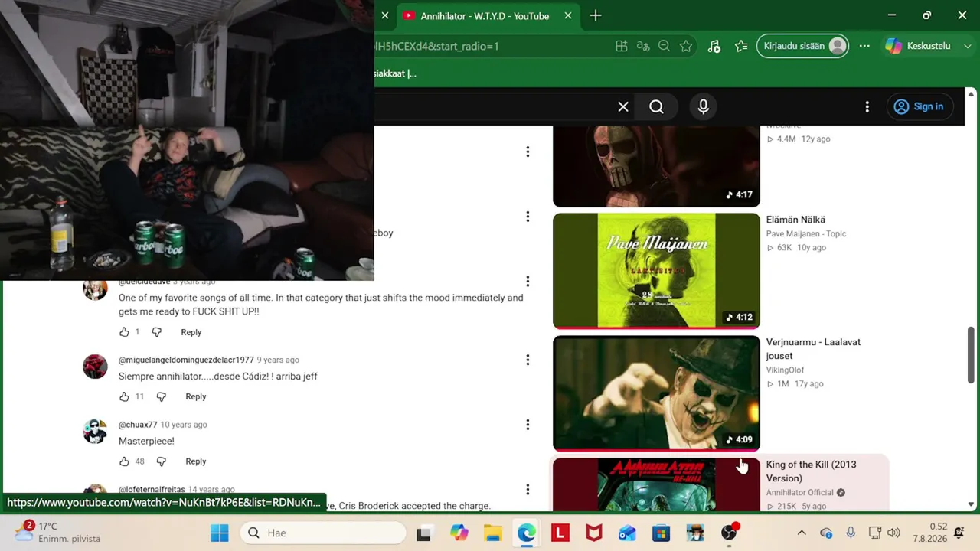
Task: Open the 'Elämän Nälkä' video title
Action: 795,220
